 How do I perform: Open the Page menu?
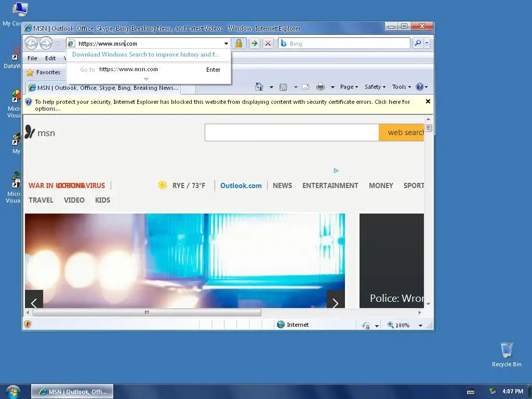click(349, 87)
